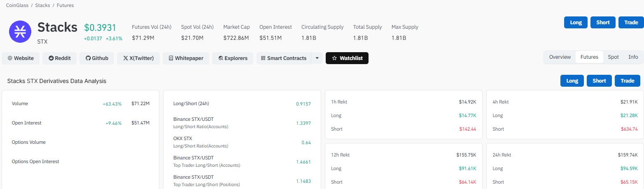Click Trade button in Derivatives Data Analysis row
Viewport: 644px width, 189px height.
click(628, 81)
